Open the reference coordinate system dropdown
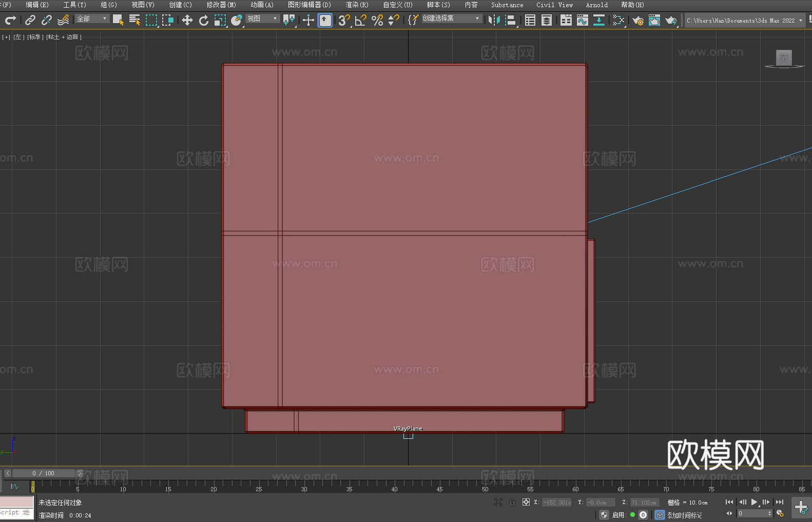Screen dimensions: 812x522 tap(262, 18)
